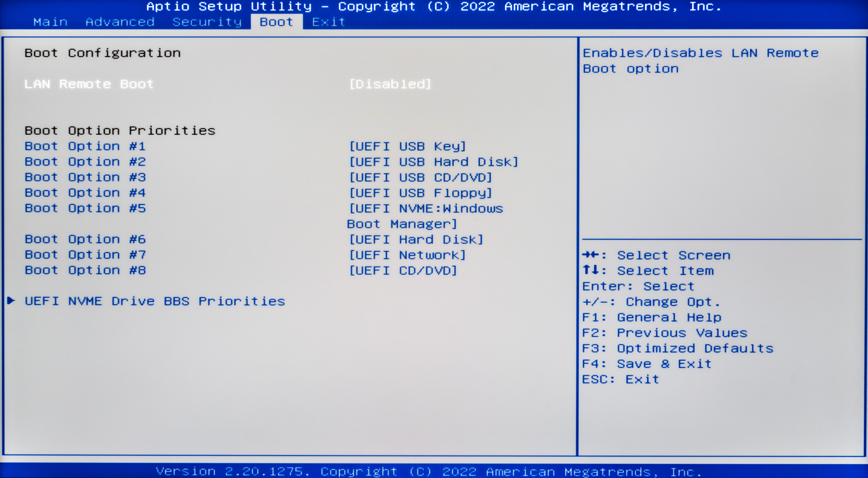The image size is (868, 478).
Task: Click the F3 Optimized Defaults hint
Action: coord(678,348)
